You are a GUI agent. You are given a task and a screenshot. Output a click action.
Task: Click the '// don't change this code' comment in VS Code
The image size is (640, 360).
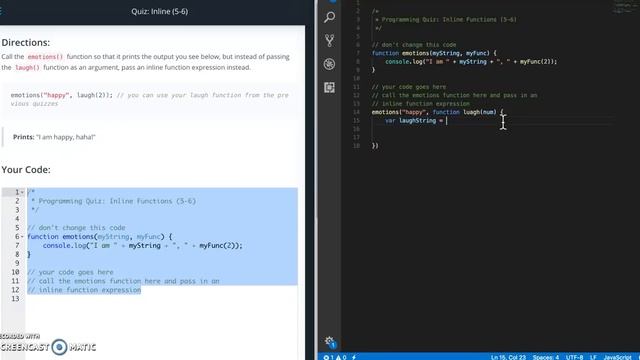click(414, 45)
